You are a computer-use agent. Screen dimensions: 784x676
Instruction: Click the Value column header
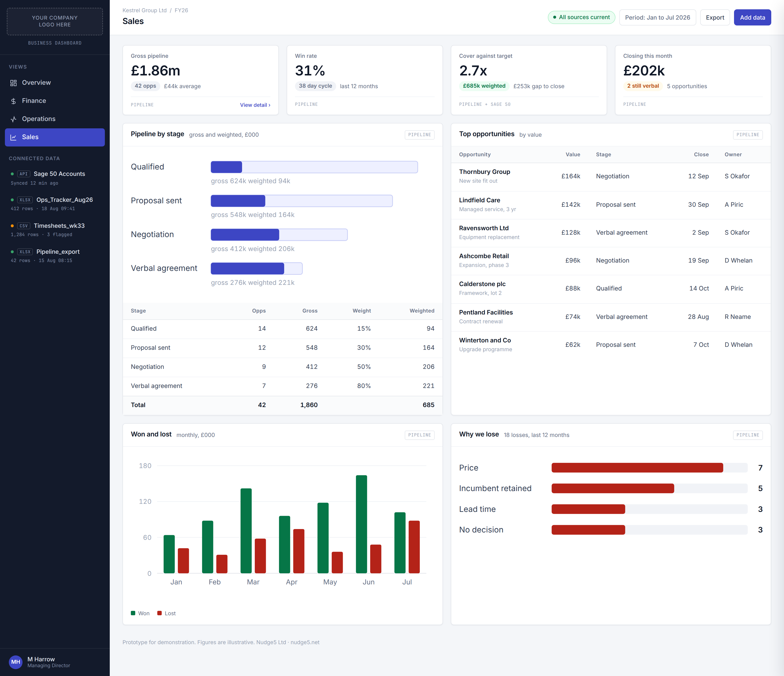click(x=573, y=155)
